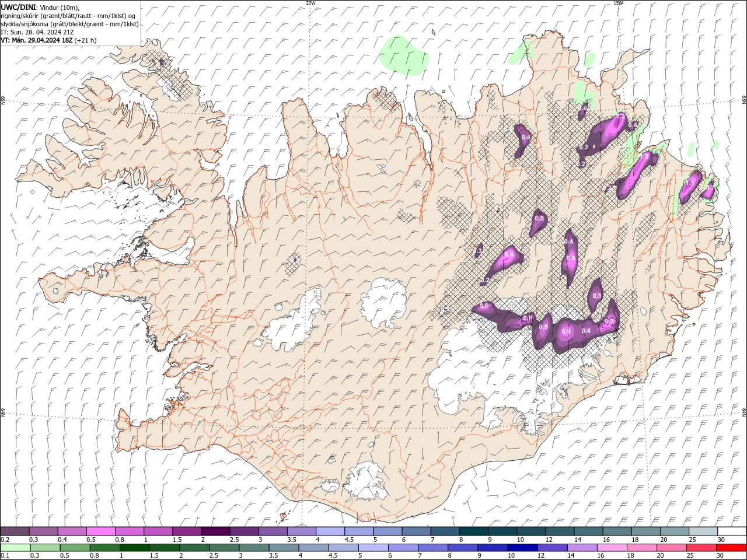Screen dimensions: 747x560
Task: Select the light pink lower swatch between 16 and 18
Action: pyautogui.click(x=611, y=548)
